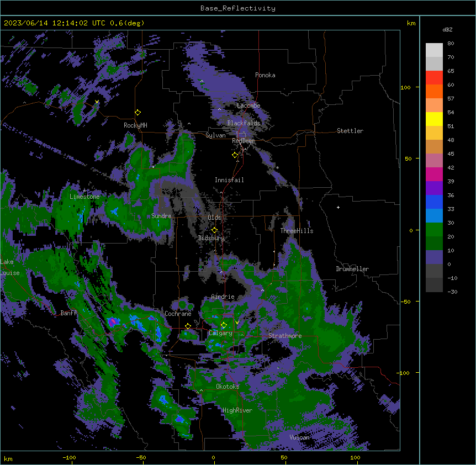The width and height of the screenshot is (476, 465).
Task: Click the Vulcan label
Action: click(x=300, y=437)
